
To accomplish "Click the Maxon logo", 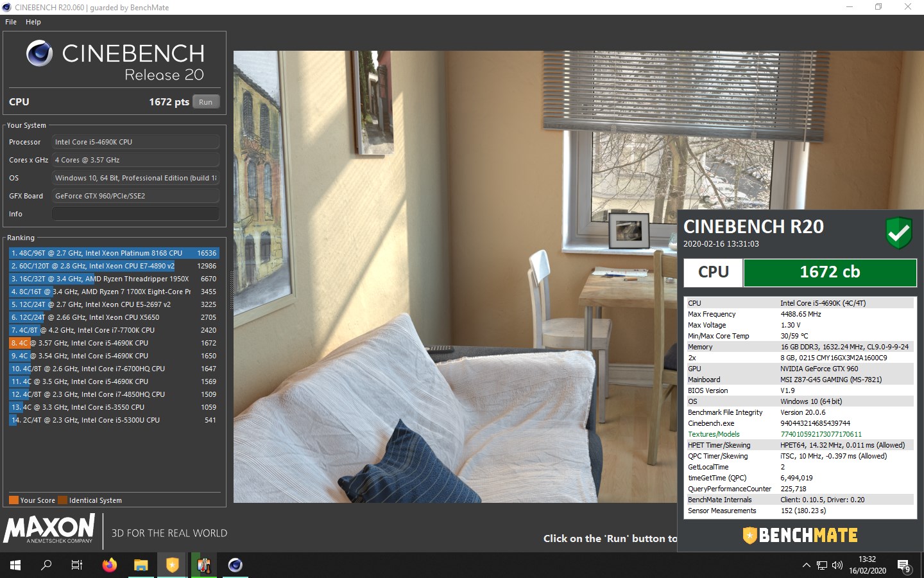I will point(49,530).
